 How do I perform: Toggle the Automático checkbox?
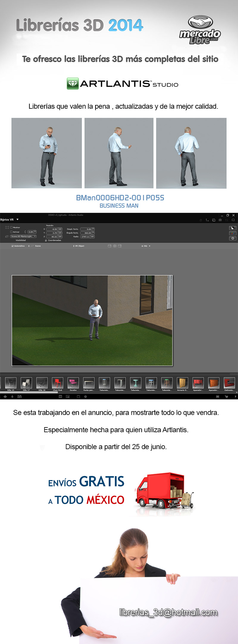pos(12,246)
